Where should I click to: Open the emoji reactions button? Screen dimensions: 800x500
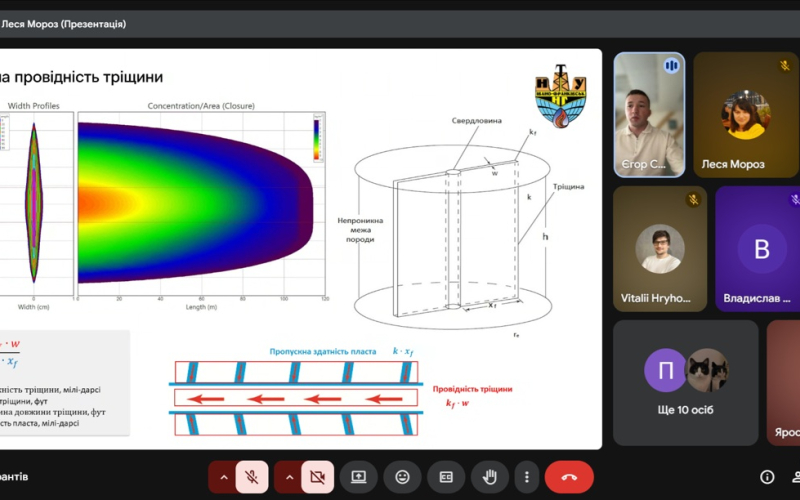(x=403, y=477)
